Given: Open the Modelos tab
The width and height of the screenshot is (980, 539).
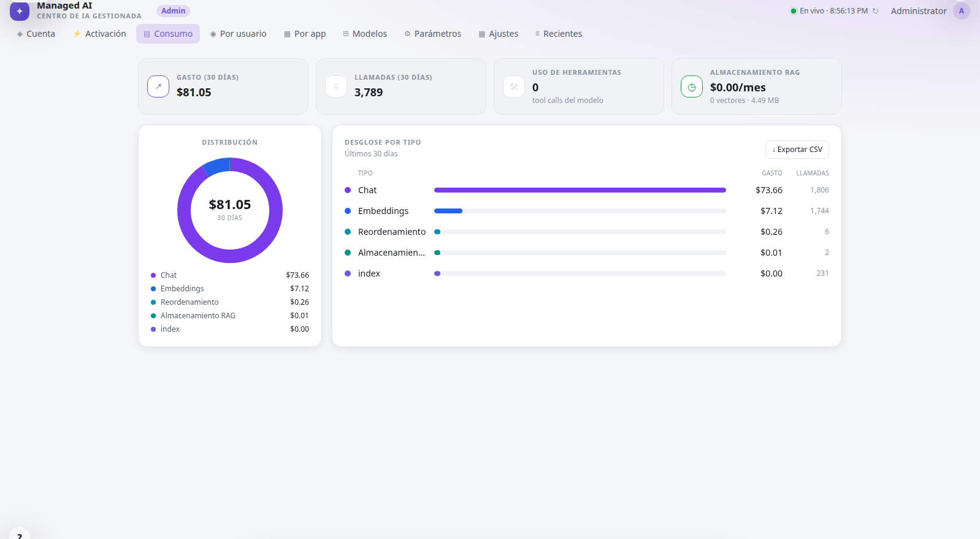Looking at the screenshot, I should pyautogui.click(x=365, y=34).
